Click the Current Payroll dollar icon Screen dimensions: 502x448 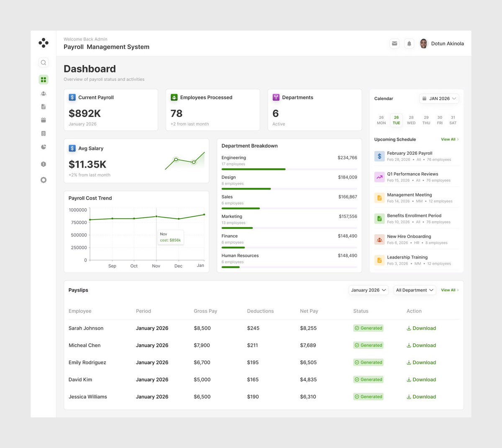[72, 97]
